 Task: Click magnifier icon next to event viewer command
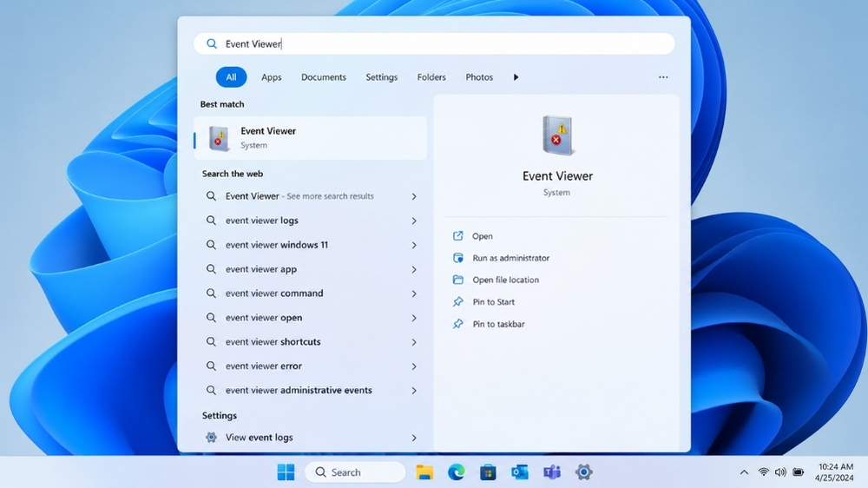coord(211,293)
